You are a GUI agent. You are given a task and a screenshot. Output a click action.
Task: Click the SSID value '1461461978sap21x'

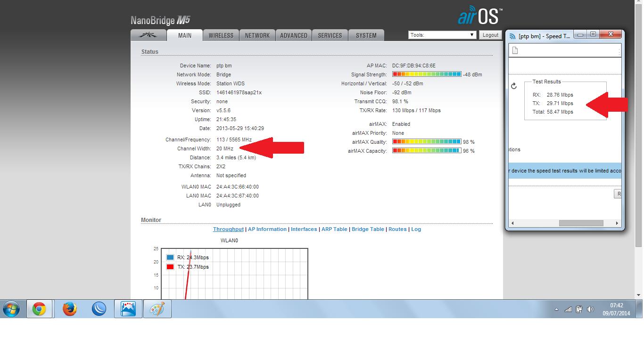click(x=239, y=93)
